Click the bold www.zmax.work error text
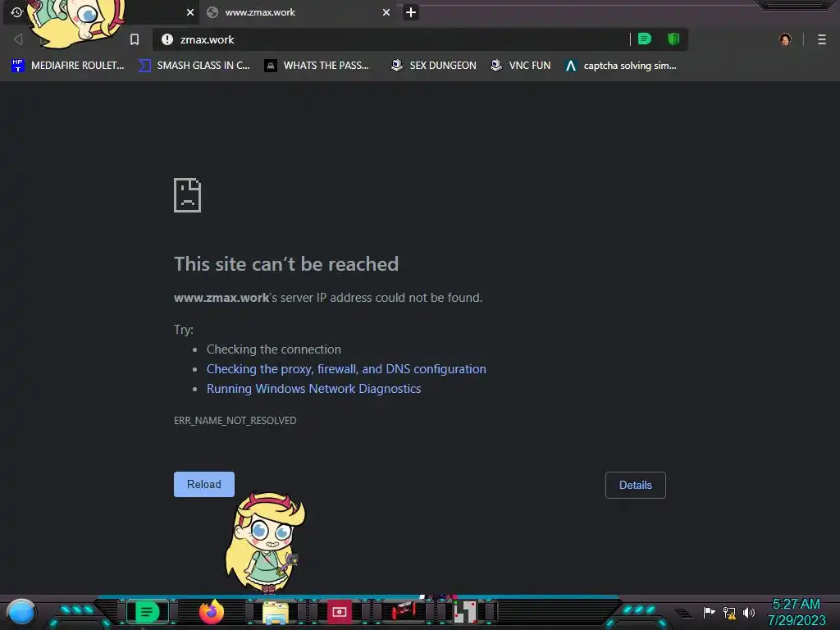 (x=221, y=298)
